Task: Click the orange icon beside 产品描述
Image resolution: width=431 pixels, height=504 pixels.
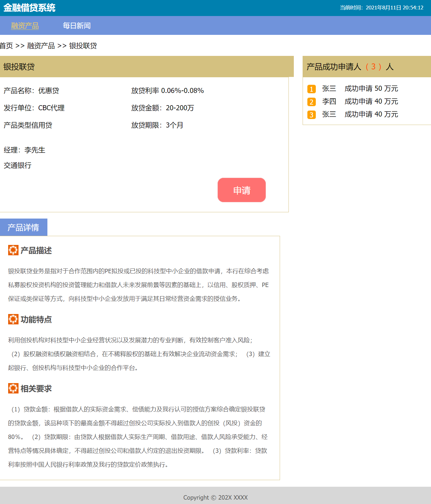Action: coord(13,250)
